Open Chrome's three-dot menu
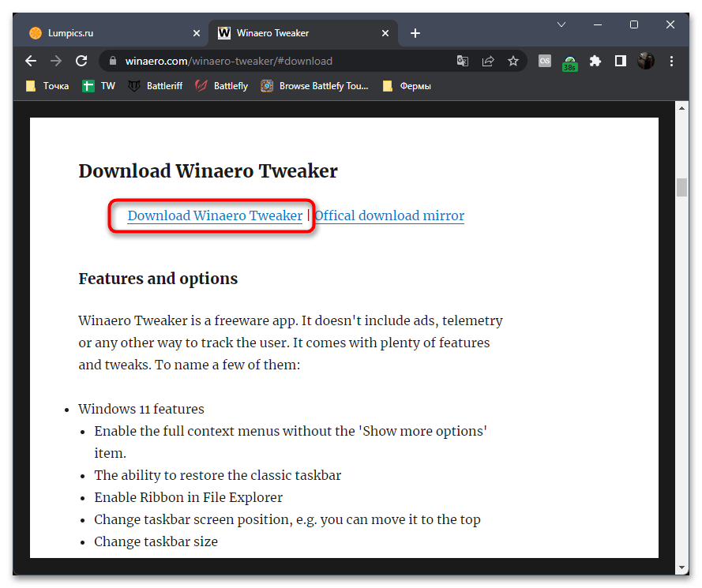 (671, 61)
